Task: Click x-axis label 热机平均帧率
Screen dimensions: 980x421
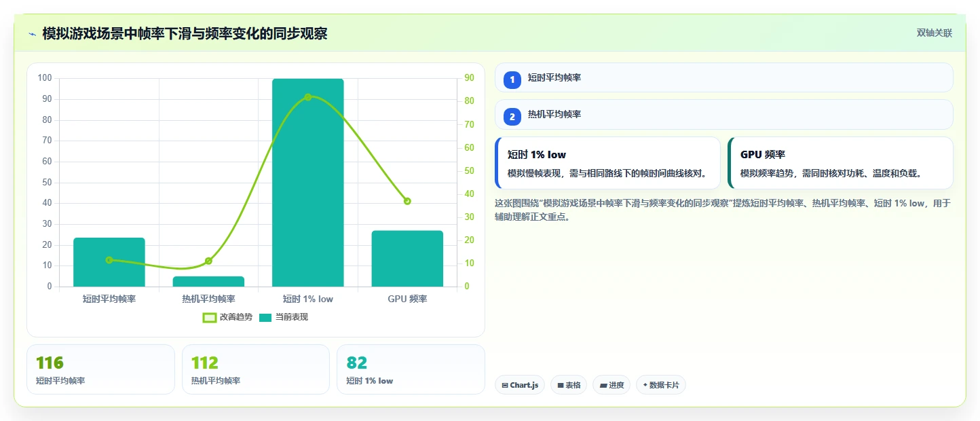Action: (208, 299)
